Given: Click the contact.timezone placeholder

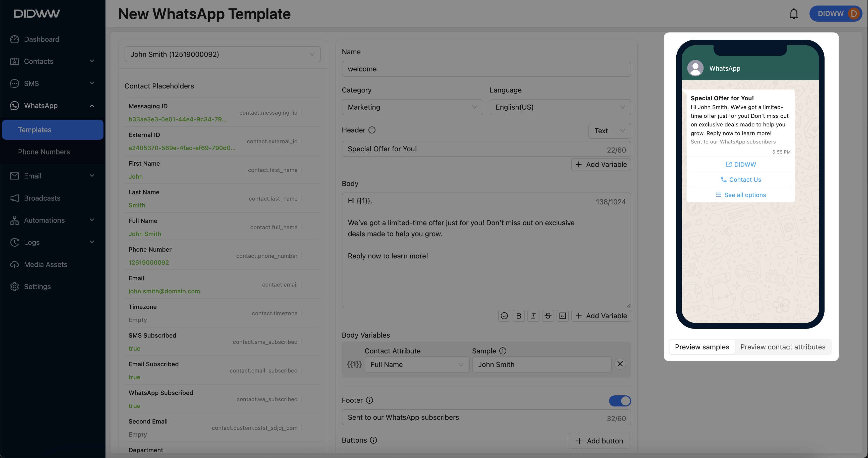Looking at the screenshot, I should (275, 313).
